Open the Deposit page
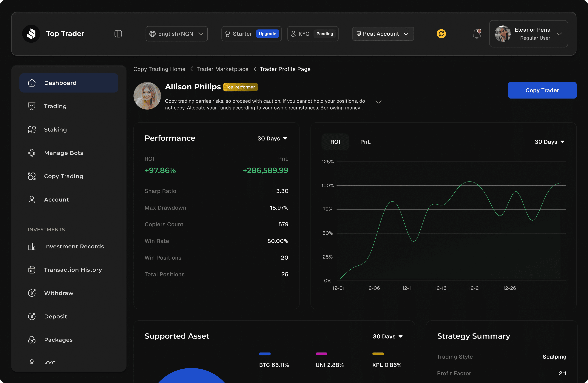 coord(56,316)
